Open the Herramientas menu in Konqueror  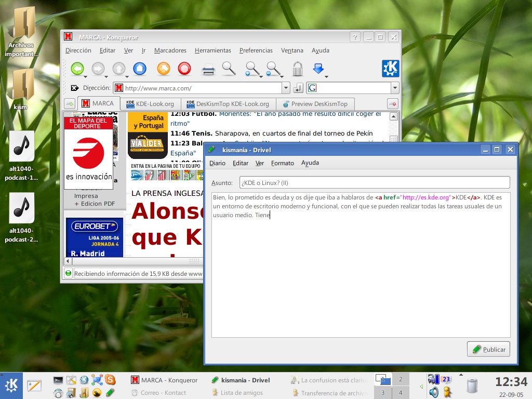pyautogui.click(x=212, y=50)
